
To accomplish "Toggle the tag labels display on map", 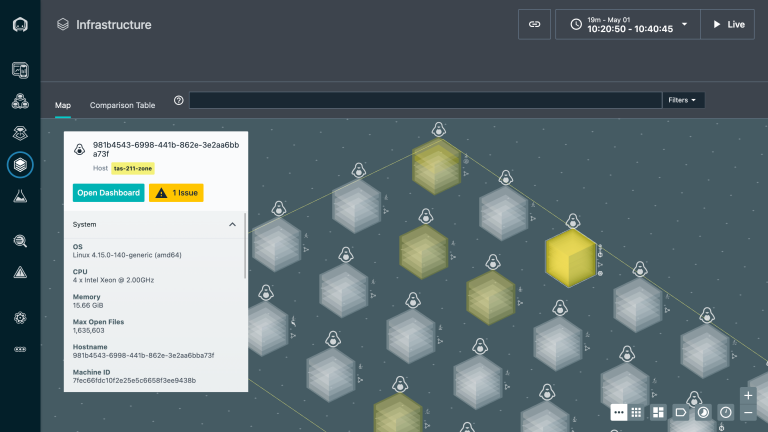I will (x=681, y=412).
